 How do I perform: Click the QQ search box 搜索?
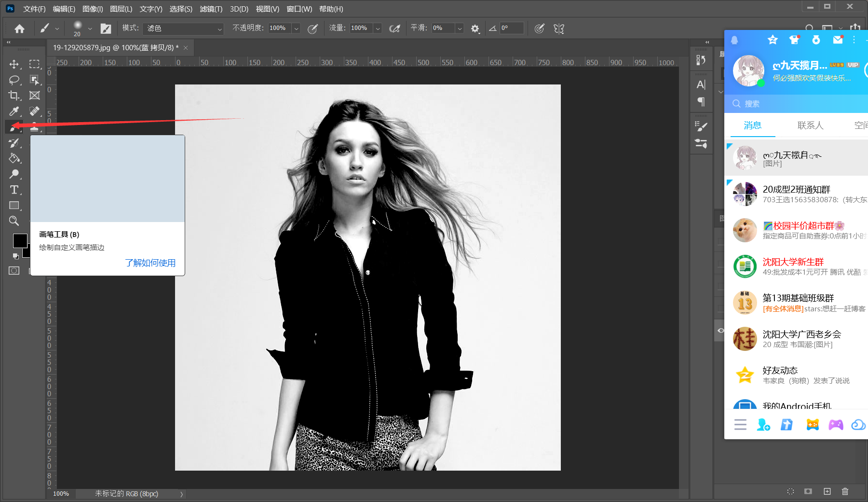(796, 104)
